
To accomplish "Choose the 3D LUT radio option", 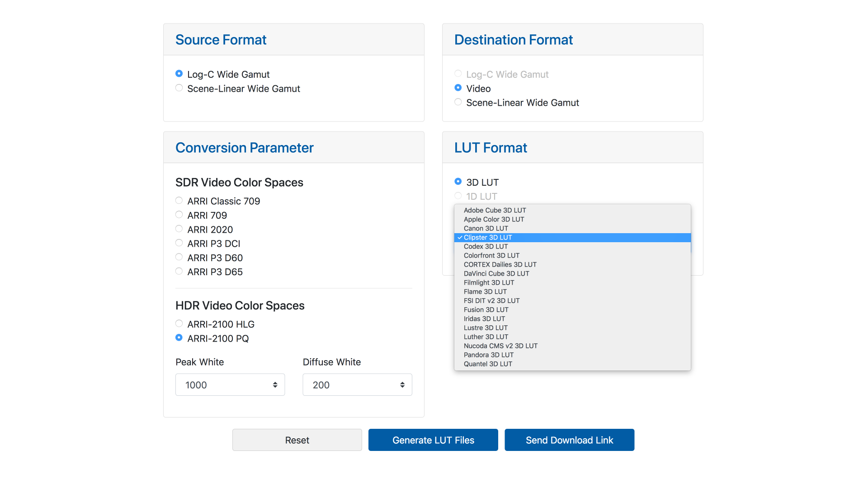I will click(458, 182).
